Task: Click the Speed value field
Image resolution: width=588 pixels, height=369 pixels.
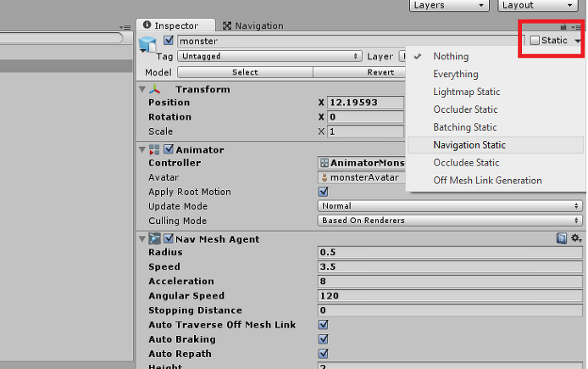Action: tap(450, 266)
